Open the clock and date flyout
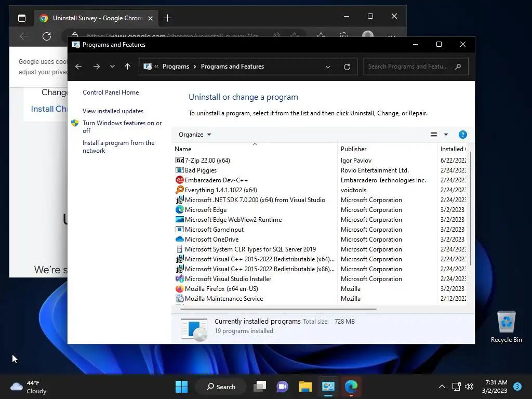 pos(495,387)
